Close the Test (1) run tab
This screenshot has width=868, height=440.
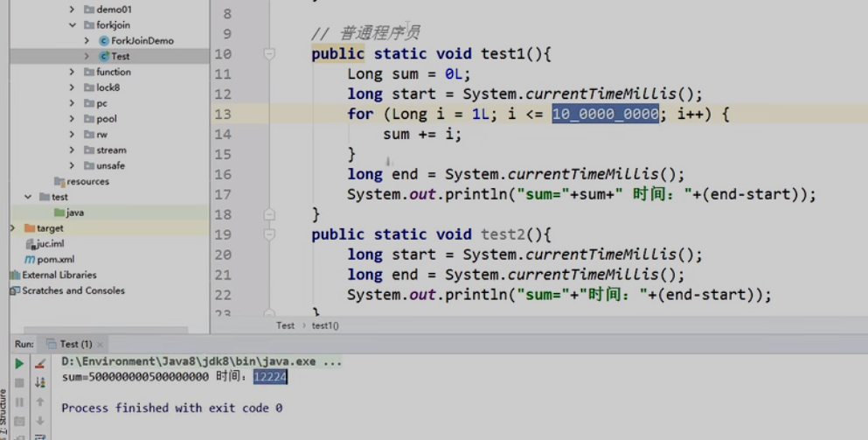101,345
